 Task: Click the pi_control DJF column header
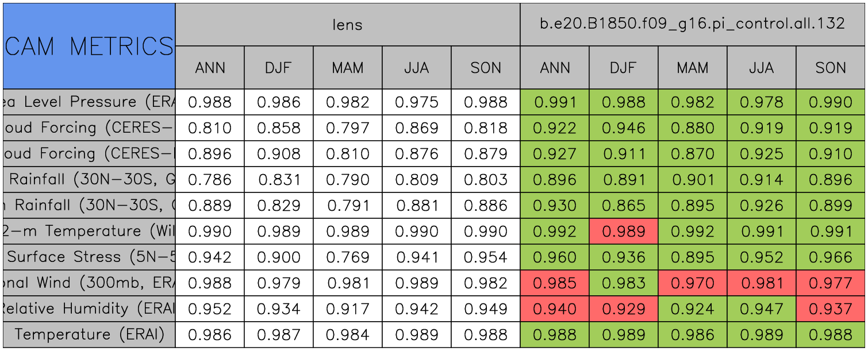click(x=623, y=68)
